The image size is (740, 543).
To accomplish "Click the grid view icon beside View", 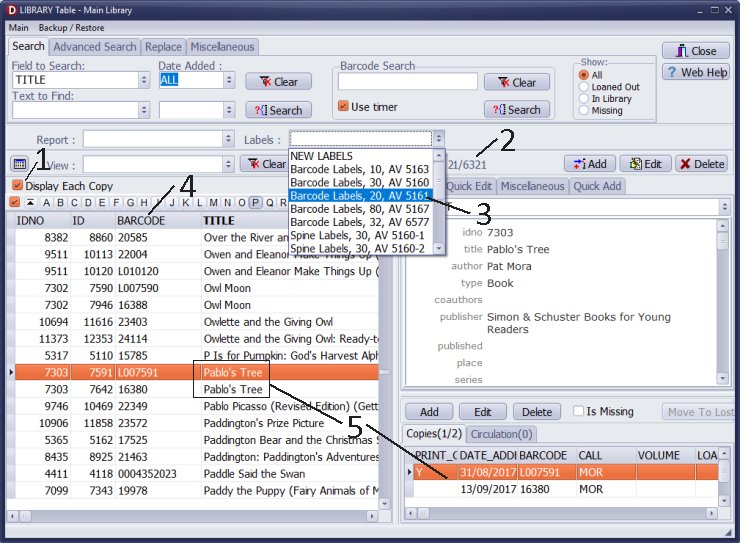I will point(19,164).
